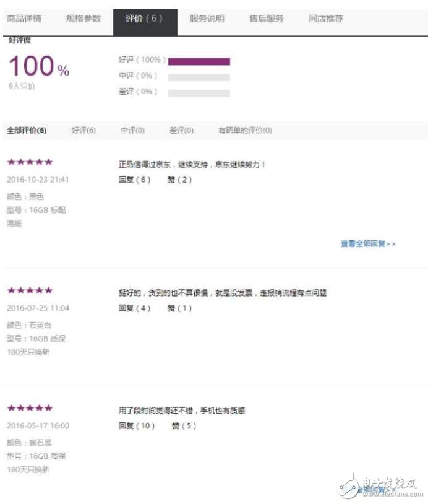Switch to the 商品详情 tab

point(25,19)
